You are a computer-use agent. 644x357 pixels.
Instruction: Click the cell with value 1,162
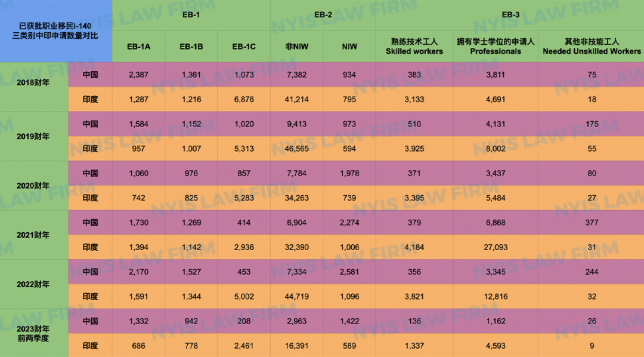click(496, 321)
